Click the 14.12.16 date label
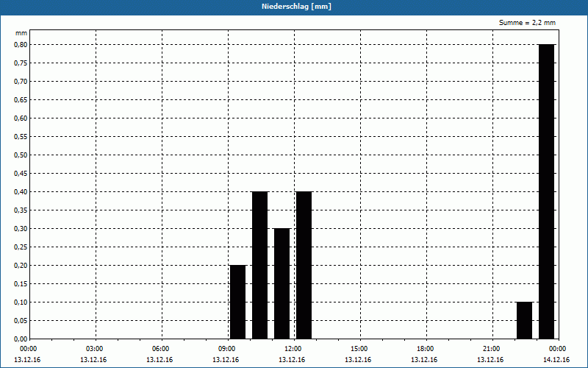588x368 pixels. click(x=556, y=360)
